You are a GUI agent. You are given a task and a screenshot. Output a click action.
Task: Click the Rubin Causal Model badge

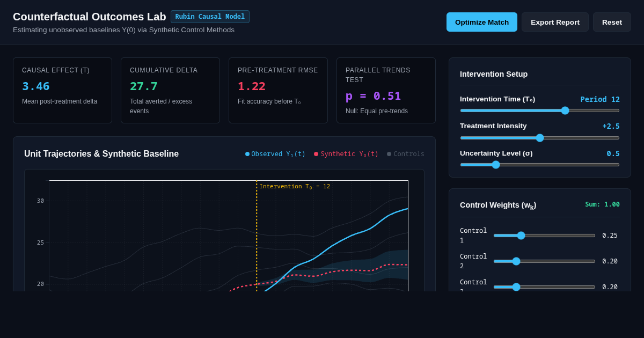point(210,17)
